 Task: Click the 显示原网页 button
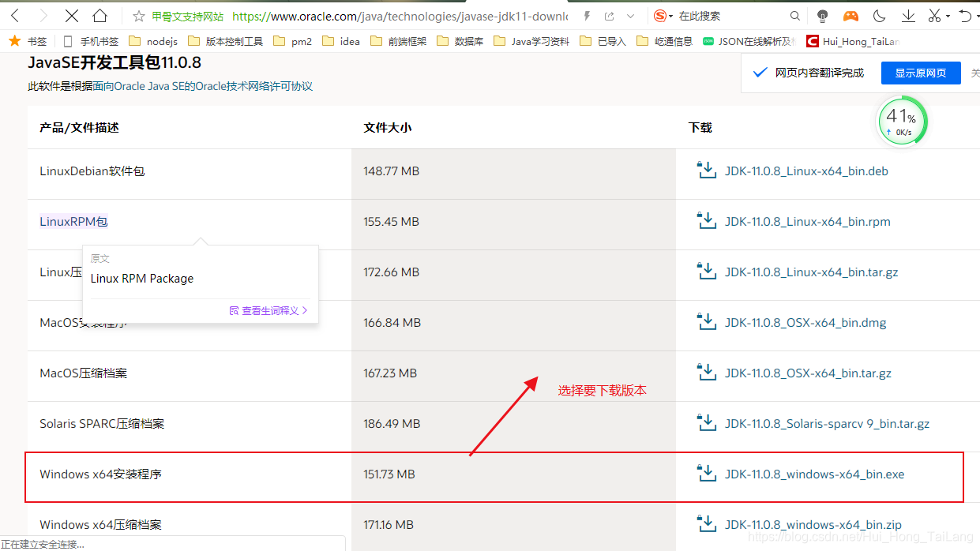click(x=921, y=73)
